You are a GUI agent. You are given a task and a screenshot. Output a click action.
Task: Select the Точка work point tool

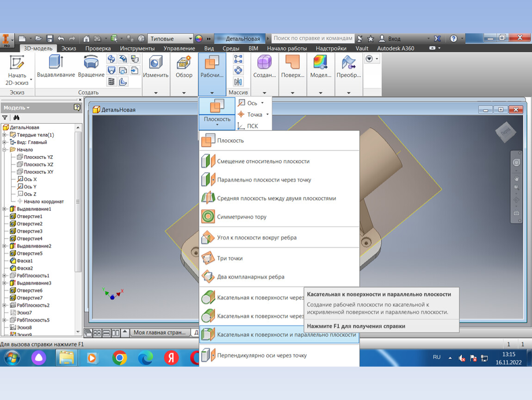pos(250,114)
